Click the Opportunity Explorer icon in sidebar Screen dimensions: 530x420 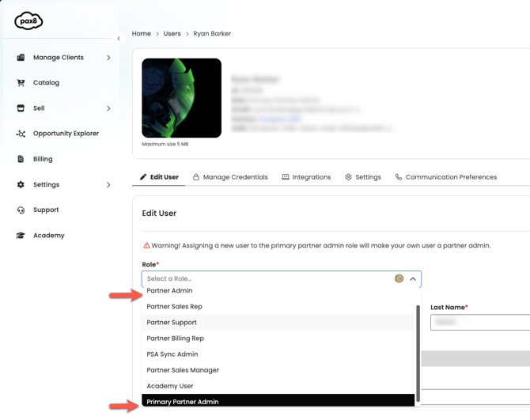click(21, 134)
